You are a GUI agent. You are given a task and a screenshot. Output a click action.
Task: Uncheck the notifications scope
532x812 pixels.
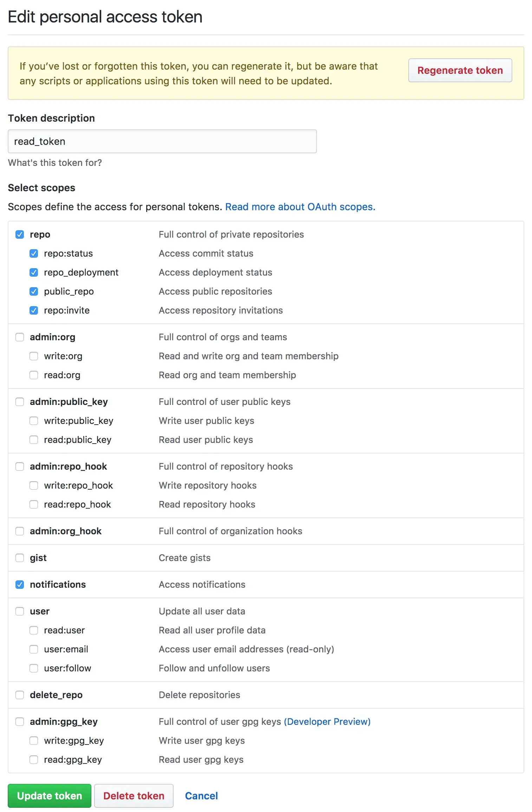(20, 585)
